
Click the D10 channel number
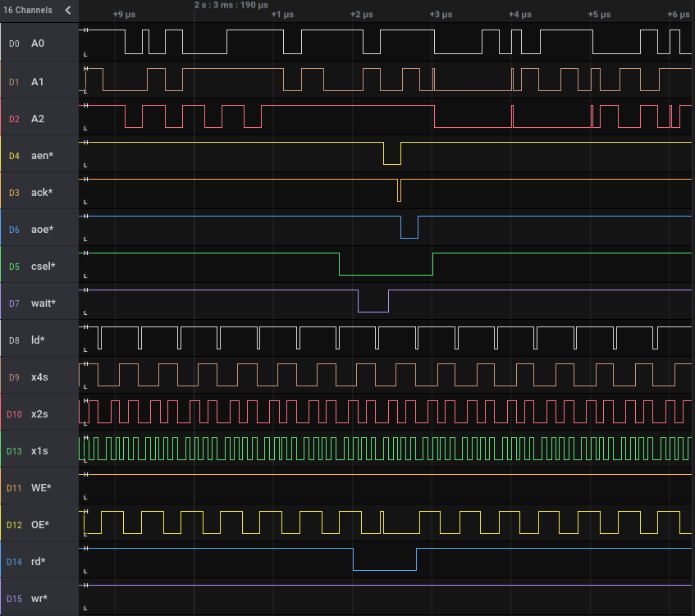click(x=14, y=414)
